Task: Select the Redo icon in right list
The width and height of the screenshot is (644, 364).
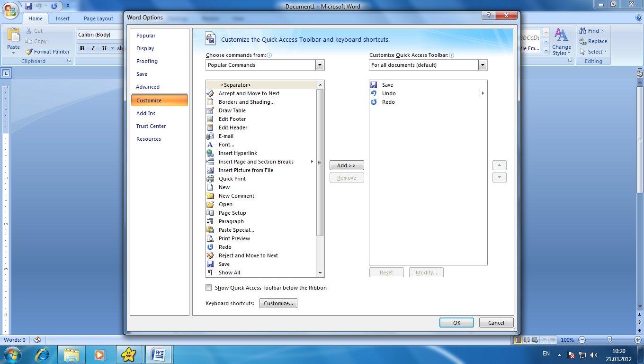Action: [374, 102]
